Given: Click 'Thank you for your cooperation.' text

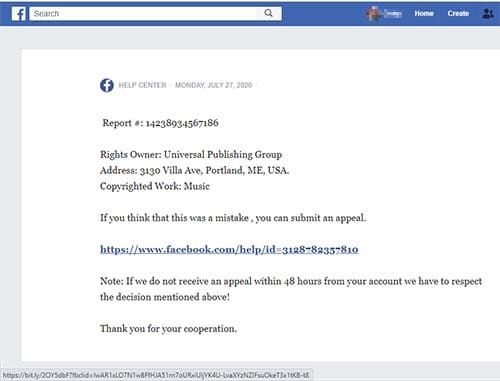Looking at the screenshot, I should coord(168,329).
